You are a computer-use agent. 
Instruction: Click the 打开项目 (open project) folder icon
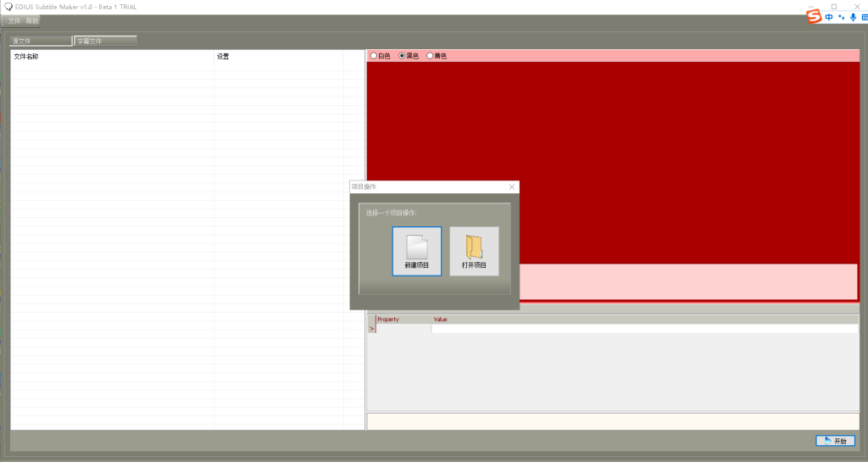[x=474, y=251]
